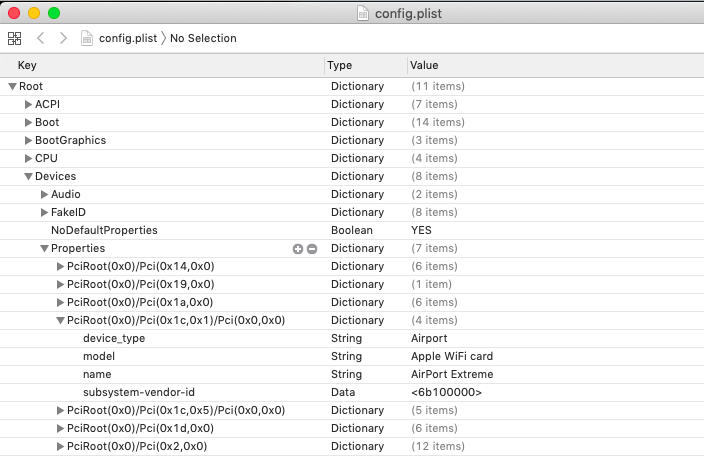Click the String type of device_type

[346, 338]
